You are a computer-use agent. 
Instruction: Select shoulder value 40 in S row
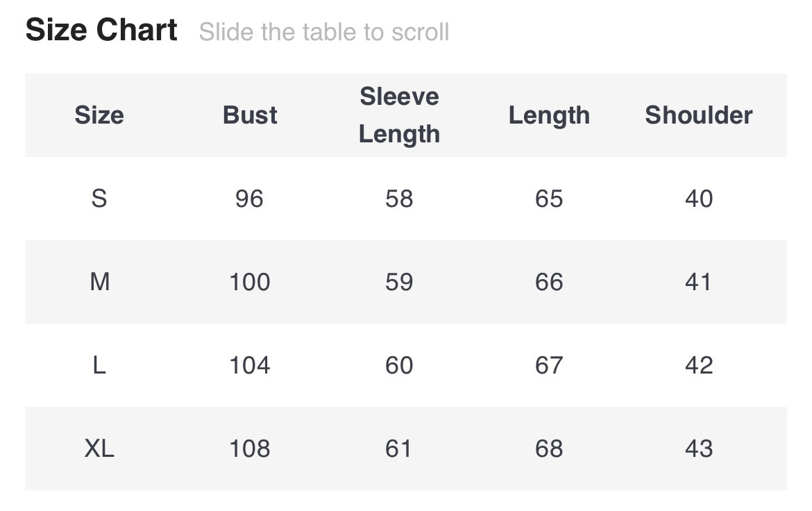point(699,199)
